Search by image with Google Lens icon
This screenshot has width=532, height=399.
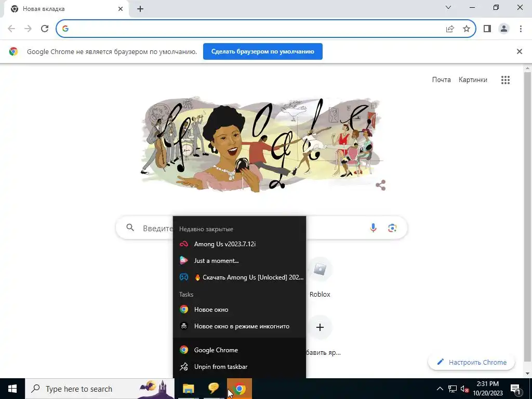coord(392,228)
